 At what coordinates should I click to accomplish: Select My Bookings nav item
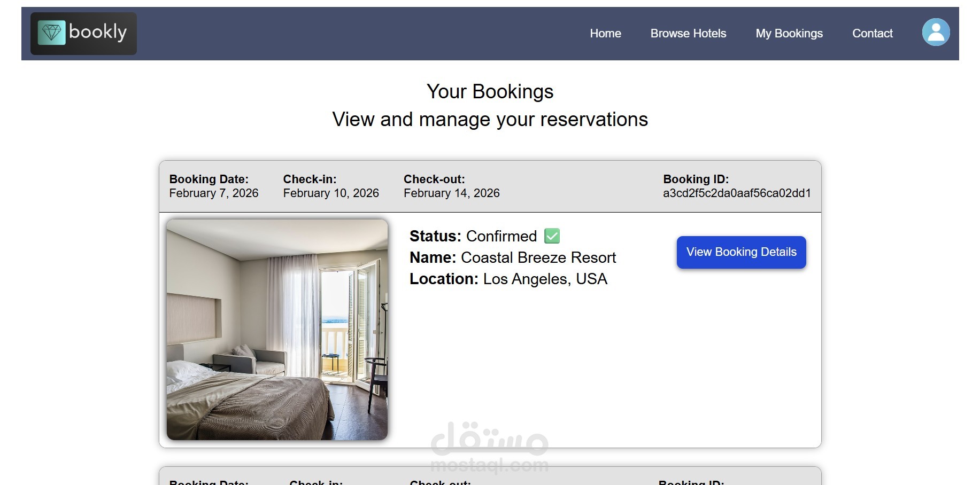click(x=789, y=33)
